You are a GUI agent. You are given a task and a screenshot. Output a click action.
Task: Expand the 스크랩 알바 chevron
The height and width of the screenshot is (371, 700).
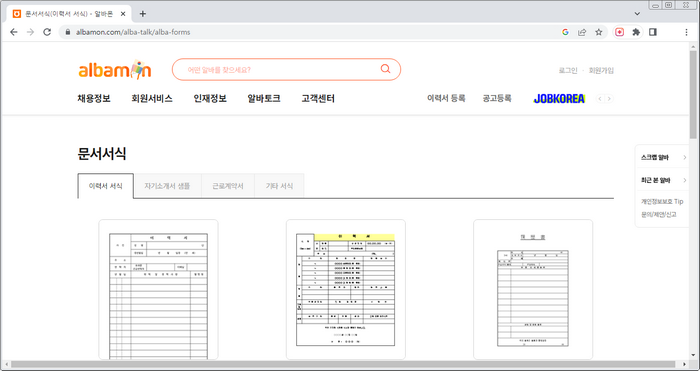pos(685,157)
